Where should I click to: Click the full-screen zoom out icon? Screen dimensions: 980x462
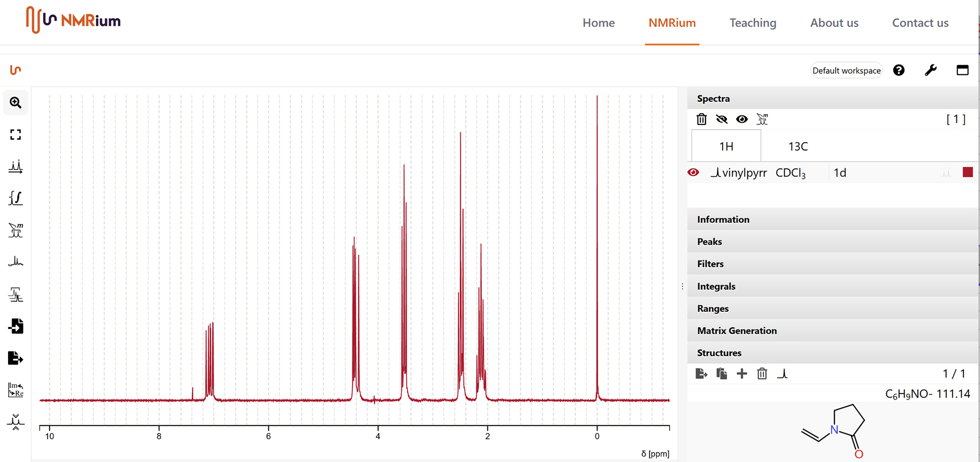pos(16,135)
